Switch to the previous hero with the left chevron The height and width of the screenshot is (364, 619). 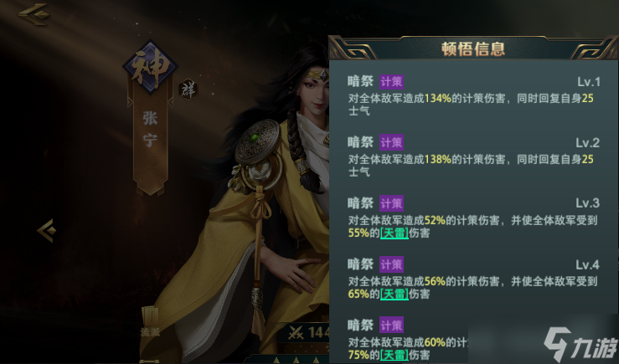[x=47, y=230]
